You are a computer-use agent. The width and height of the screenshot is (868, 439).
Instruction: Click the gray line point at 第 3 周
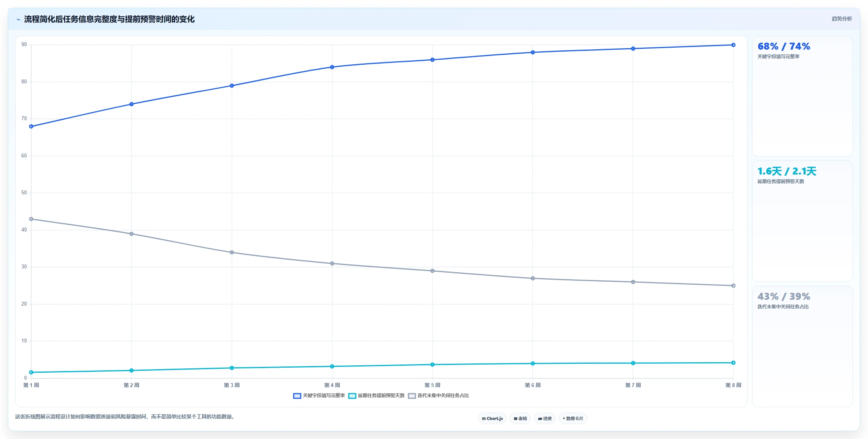coord(232,252)
